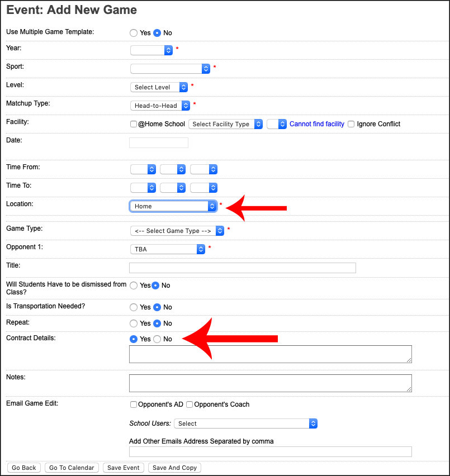
Task: Select No for students dismissed from class
Action: pos(155,285)
